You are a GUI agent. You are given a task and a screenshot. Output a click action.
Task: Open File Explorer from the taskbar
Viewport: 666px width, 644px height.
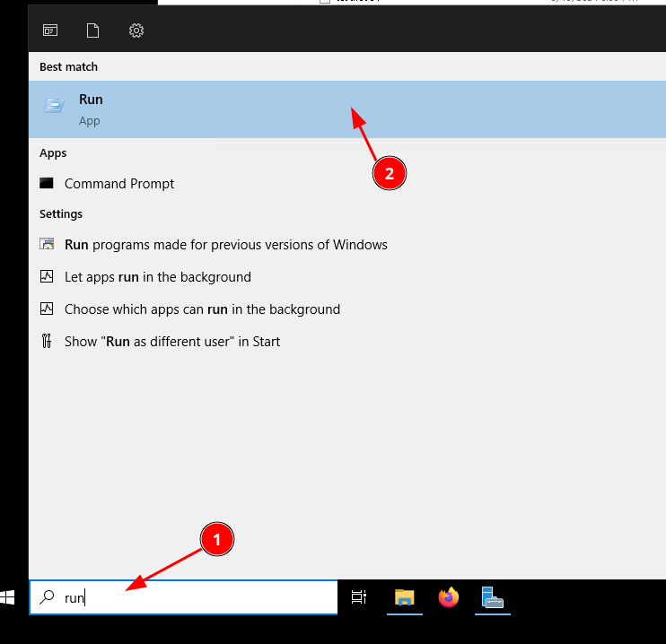(x=405, y=597)
